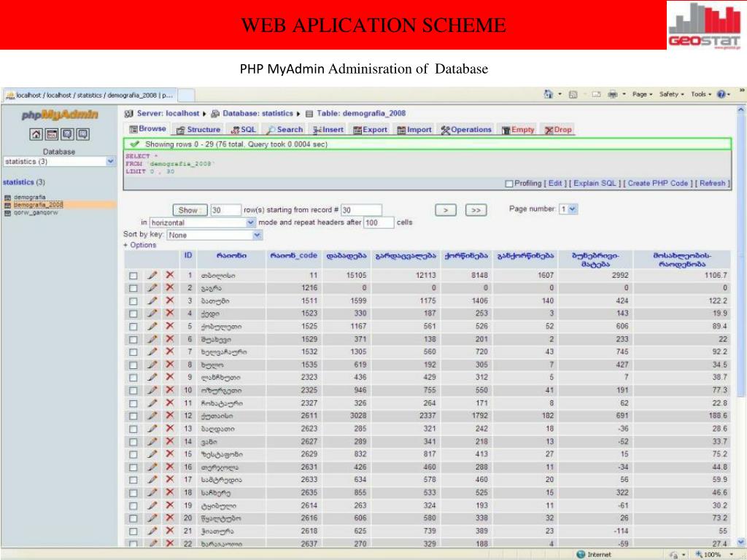Click the Refresh link
Image resolution: width=747 pixels, height=560 pixels.
[x=712, y=183]
